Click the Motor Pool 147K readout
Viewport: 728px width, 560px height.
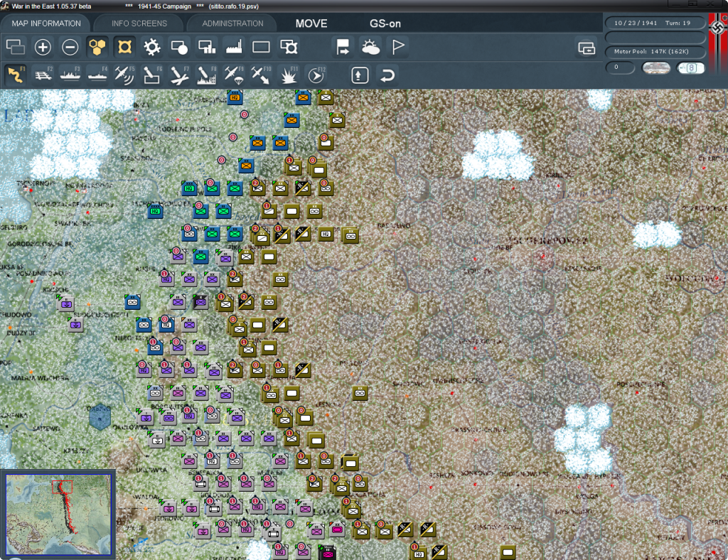click(655, 51)
